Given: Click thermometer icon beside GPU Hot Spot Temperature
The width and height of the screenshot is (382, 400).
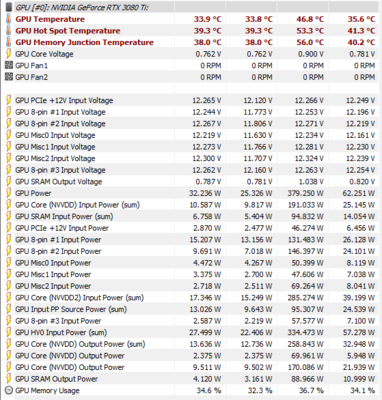Looking at the screenshot, I should 9,31.
